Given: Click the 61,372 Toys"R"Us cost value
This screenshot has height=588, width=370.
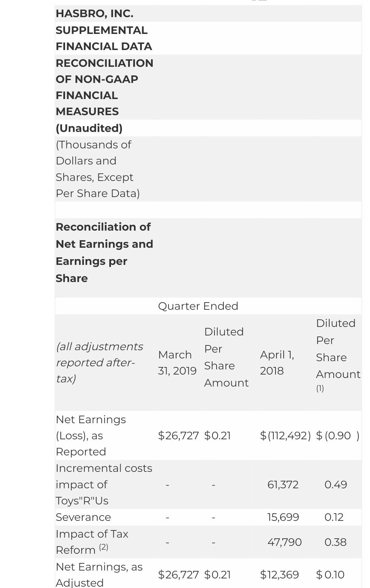Looking at the screenshot, I should (283, 485).
